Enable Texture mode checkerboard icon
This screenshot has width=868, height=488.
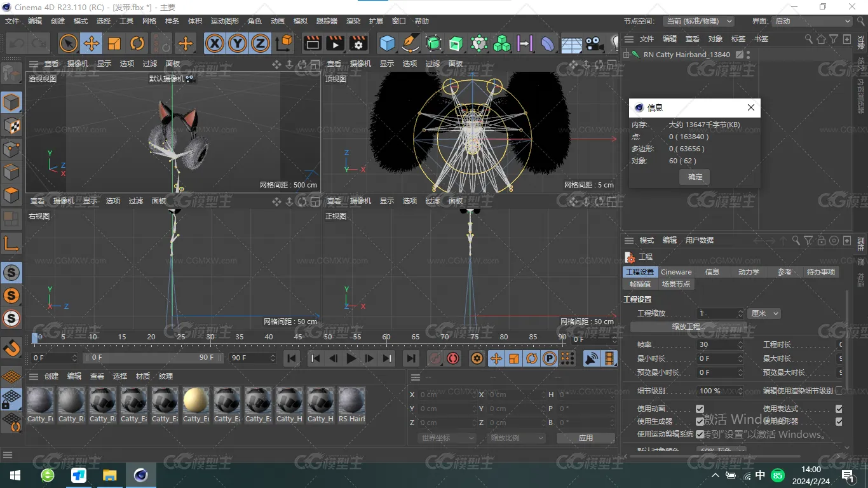click(11, 126)
